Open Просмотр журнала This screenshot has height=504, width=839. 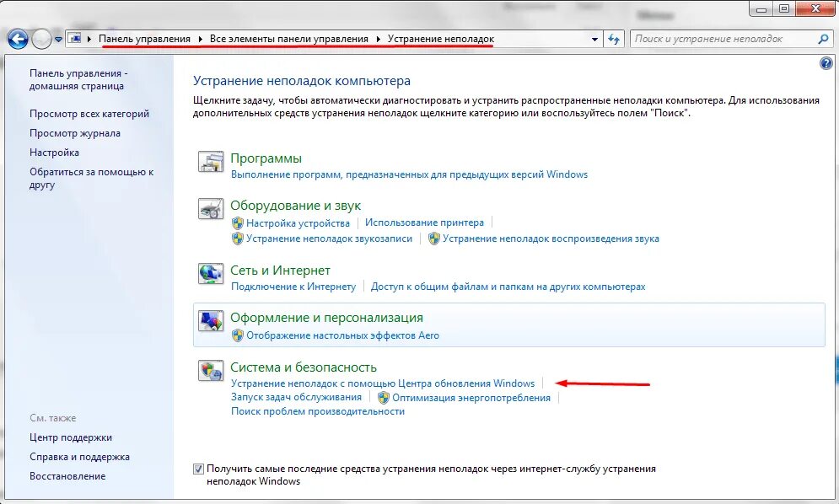(75, 133)
